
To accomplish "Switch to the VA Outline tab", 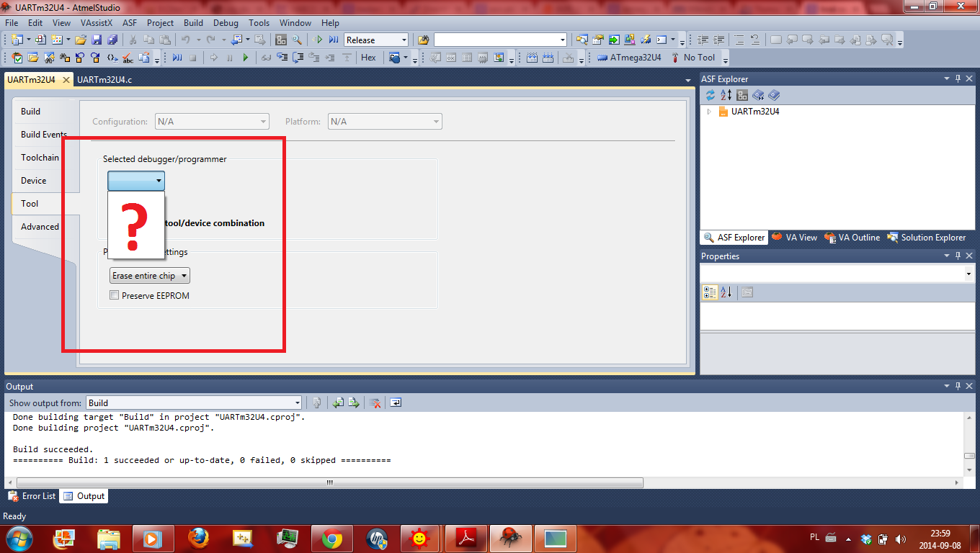I will [x=852, y=238].
